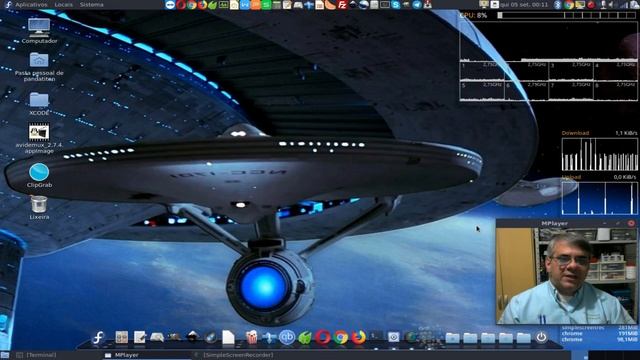Launch Opera from the bottom dock
Screen dimensions: 640x360
click(x=323, y=337)
